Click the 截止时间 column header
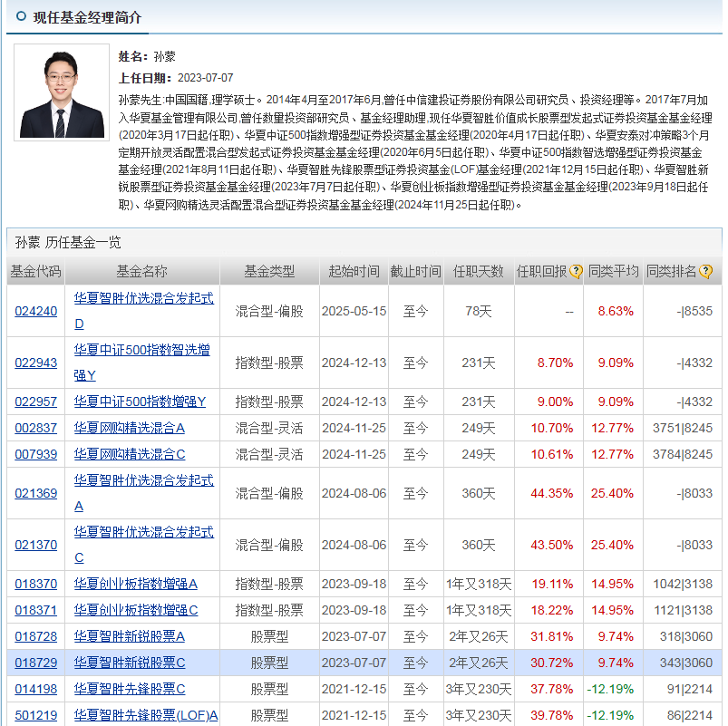 pyautogui.click(x=416, y=271)
